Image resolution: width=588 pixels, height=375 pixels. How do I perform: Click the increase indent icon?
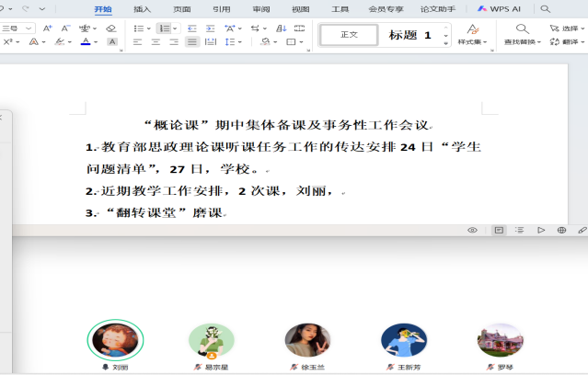[x=209, y=28]
